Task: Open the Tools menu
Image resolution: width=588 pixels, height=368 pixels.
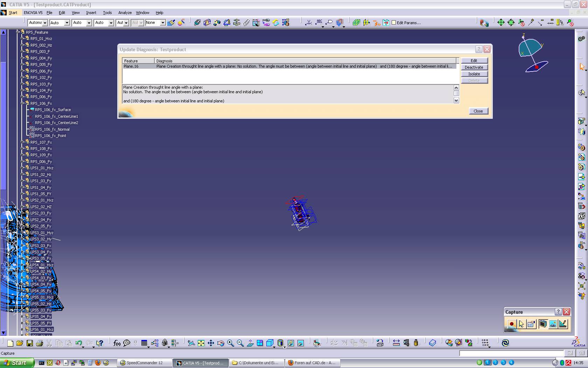Action: coord(107,13)
